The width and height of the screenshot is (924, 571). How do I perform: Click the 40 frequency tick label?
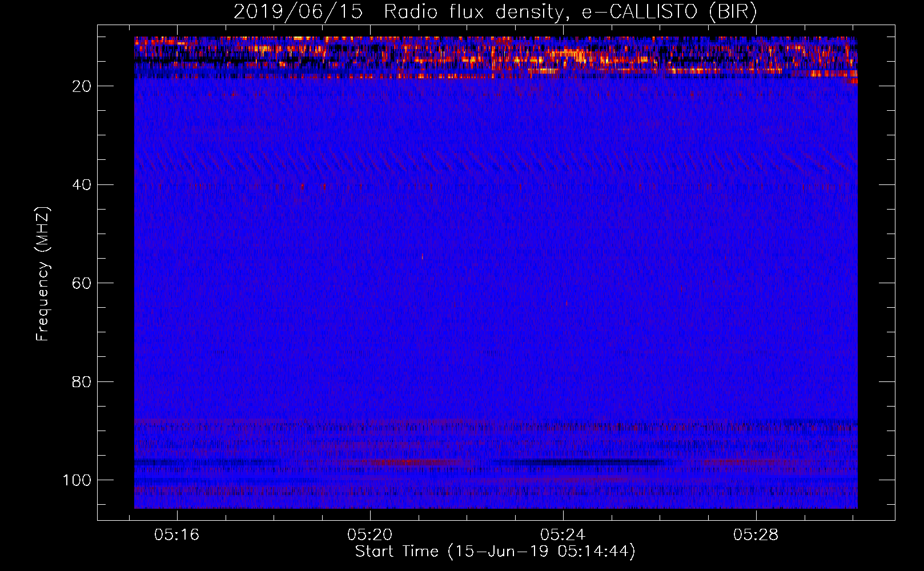82,185
